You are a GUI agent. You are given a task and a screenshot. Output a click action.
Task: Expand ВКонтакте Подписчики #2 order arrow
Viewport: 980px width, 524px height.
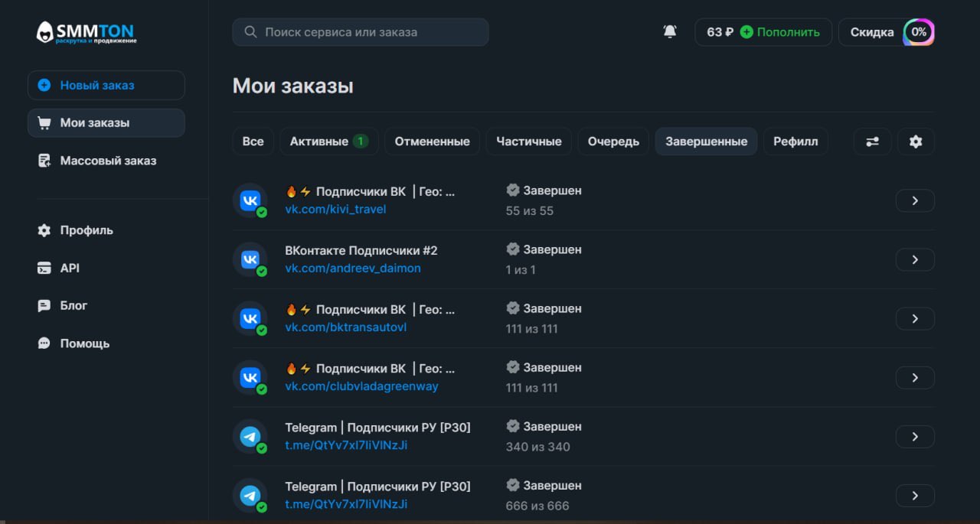pyautogui.click(x=915, y=260)
